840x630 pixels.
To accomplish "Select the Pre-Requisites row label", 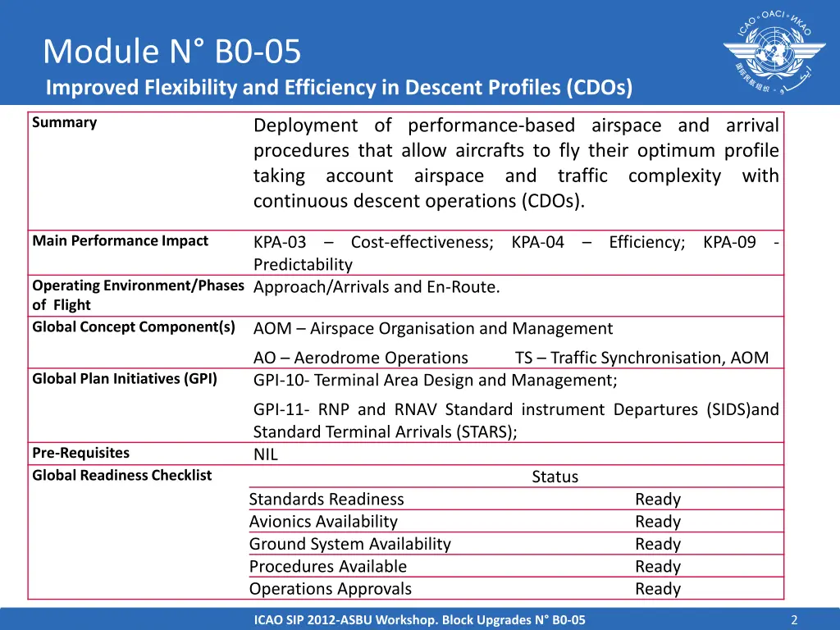I will pyautogui.click(x=80, y=453).
